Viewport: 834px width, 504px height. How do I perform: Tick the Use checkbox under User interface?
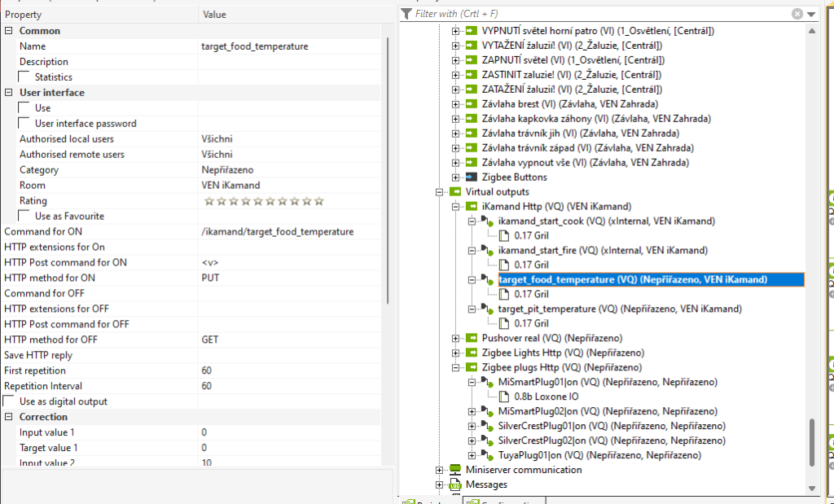tap(24, 108)
